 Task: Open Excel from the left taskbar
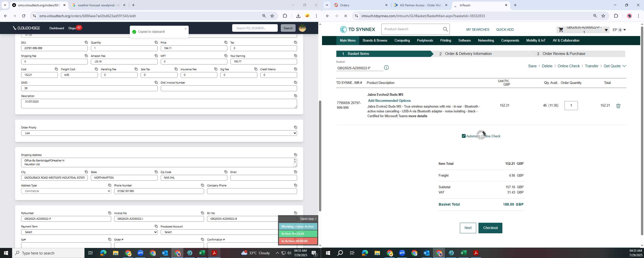point(202,253)
